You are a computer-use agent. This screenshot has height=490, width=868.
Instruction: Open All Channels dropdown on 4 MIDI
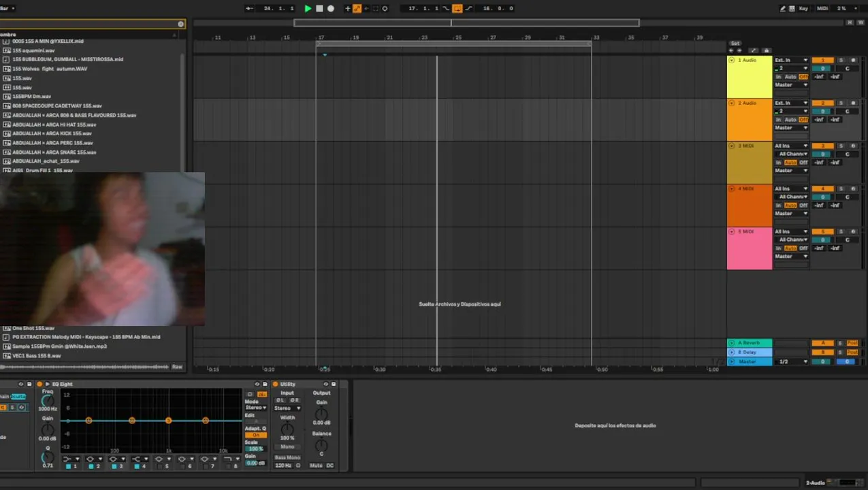791,197
